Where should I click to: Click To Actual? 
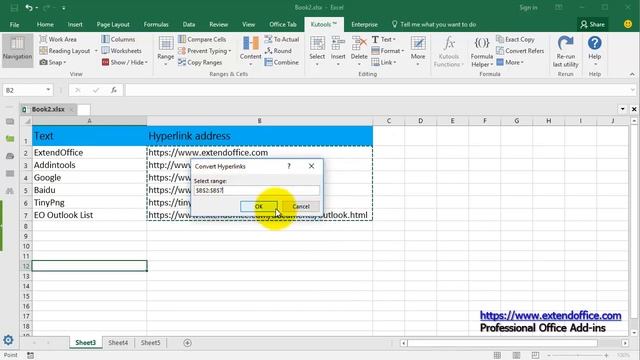pos(282,39)
